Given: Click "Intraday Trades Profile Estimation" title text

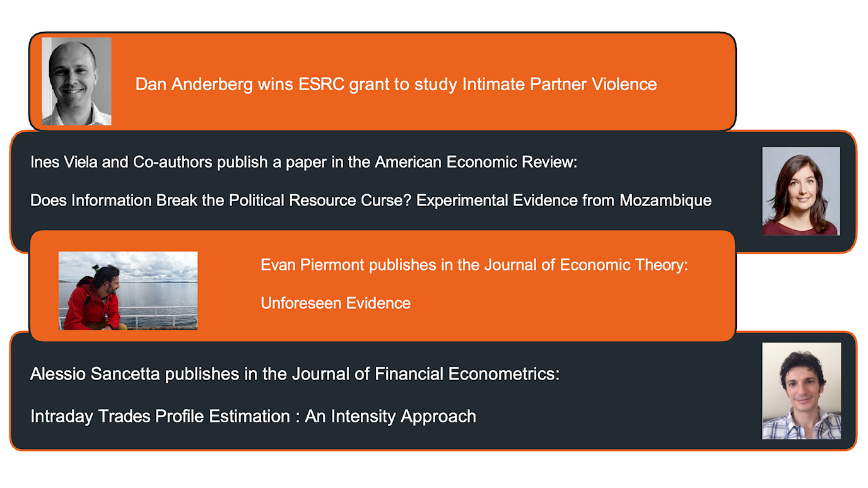Looking at the screenshot, I should click(x=161, y=416).
